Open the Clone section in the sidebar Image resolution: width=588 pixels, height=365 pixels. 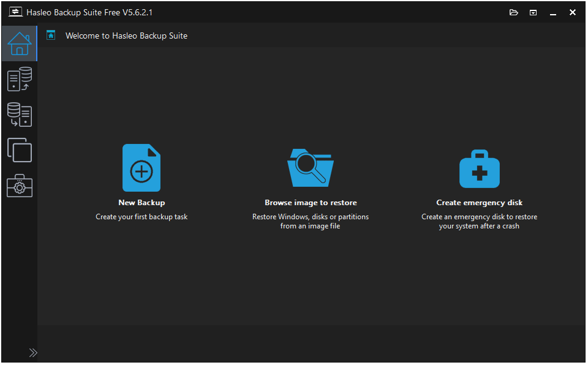(x=20, y=150)
